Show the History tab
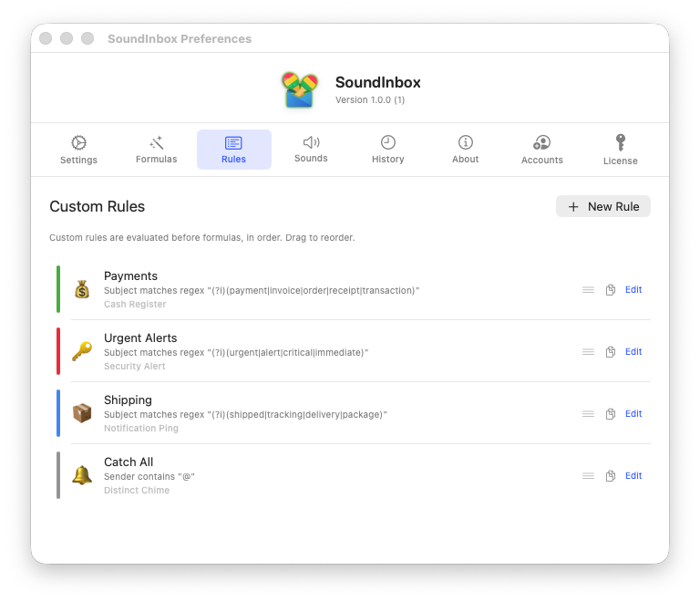Viewport: 700px width, 602px height. [388, 150]
